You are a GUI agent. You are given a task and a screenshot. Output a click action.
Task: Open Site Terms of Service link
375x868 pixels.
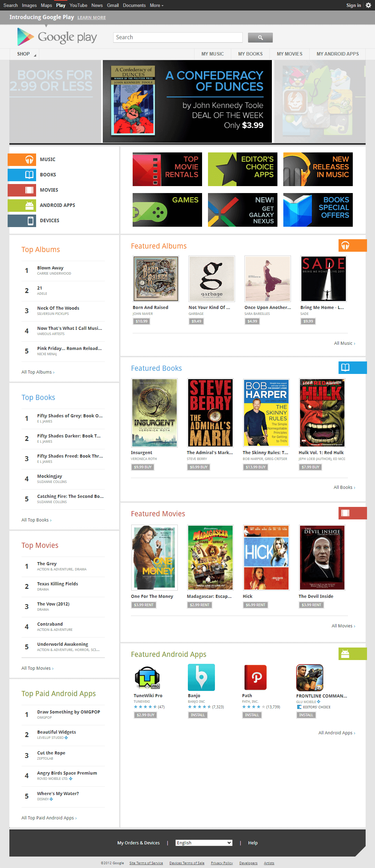point(146,863)
